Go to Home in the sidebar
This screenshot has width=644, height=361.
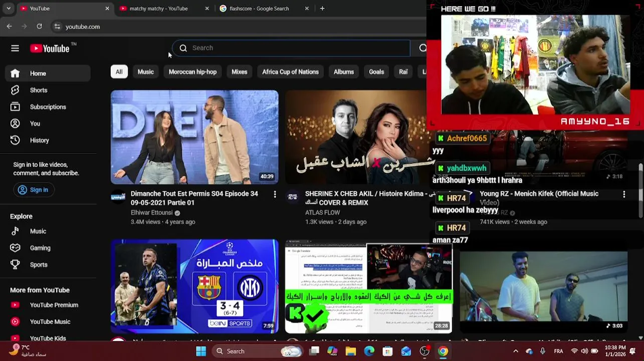pyautogui.click(x=48, y=73)
